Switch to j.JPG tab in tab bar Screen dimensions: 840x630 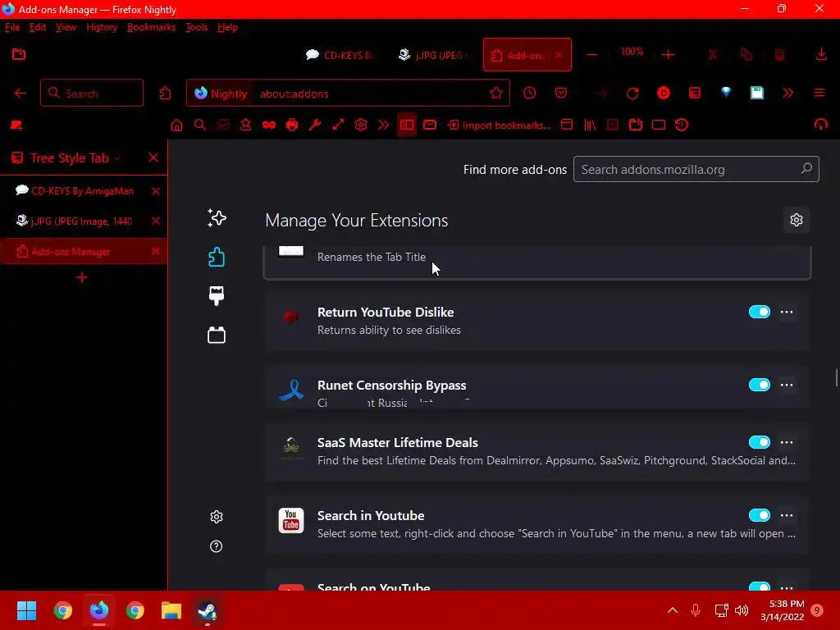433,55
